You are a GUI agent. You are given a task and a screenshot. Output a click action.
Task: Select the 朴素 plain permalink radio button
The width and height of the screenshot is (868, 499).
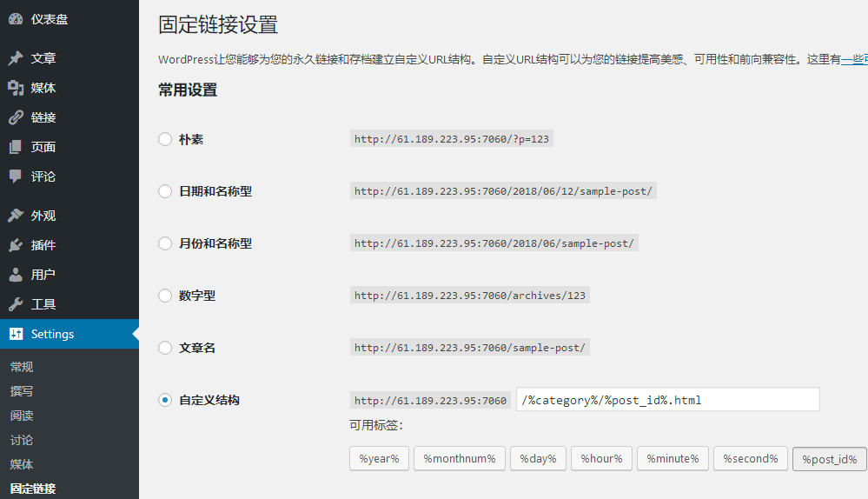coord(165,139)
